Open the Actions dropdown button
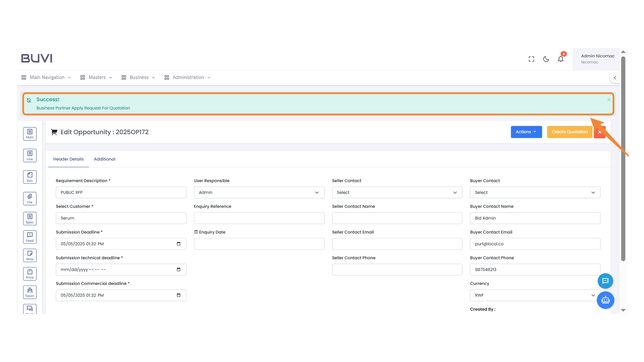Screen dimensions: 644x362 [x=526, y=132]
